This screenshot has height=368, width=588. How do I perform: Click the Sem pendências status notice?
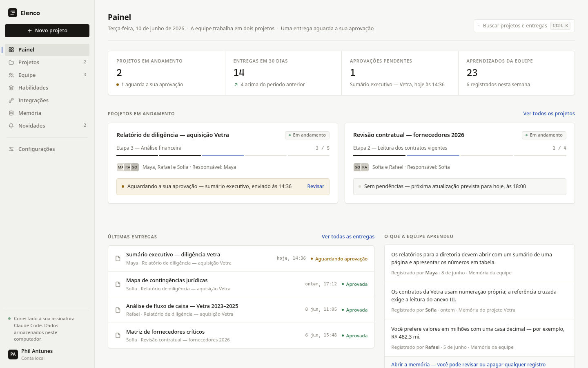click(x=460, y=186)
